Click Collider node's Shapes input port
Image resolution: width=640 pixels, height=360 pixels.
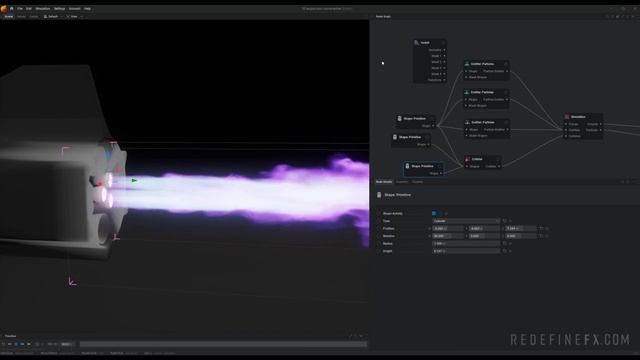(x=467, y=166)
